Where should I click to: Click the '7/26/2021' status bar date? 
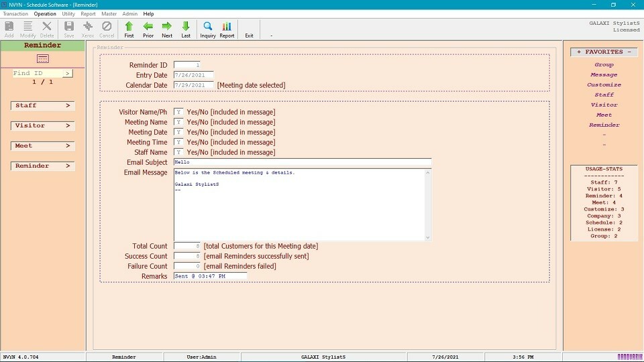[445, 357]
